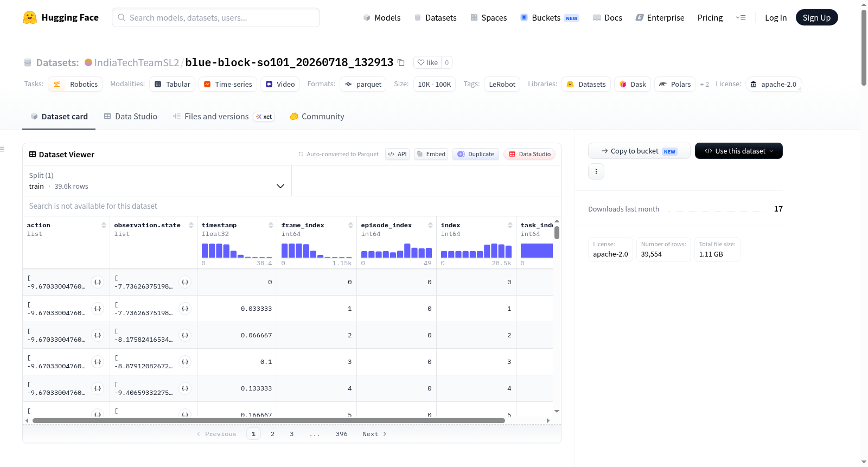Click the timestamp histogram range chart
The image size is (868, 467).
237,251
